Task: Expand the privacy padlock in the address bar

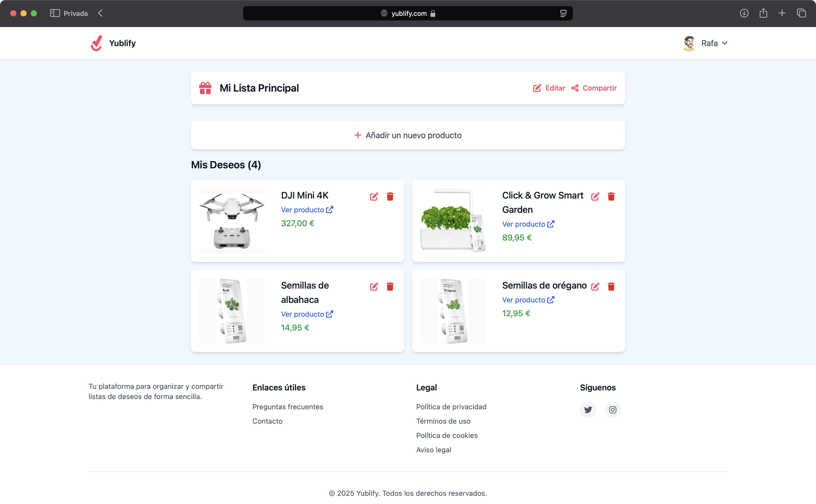Action: (434, 13)
